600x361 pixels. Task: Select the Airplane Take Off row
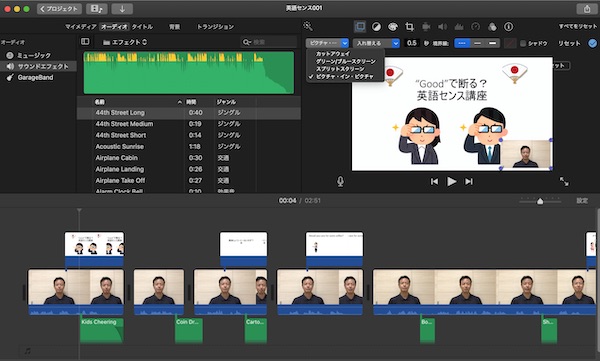click(x=189, y=180)
